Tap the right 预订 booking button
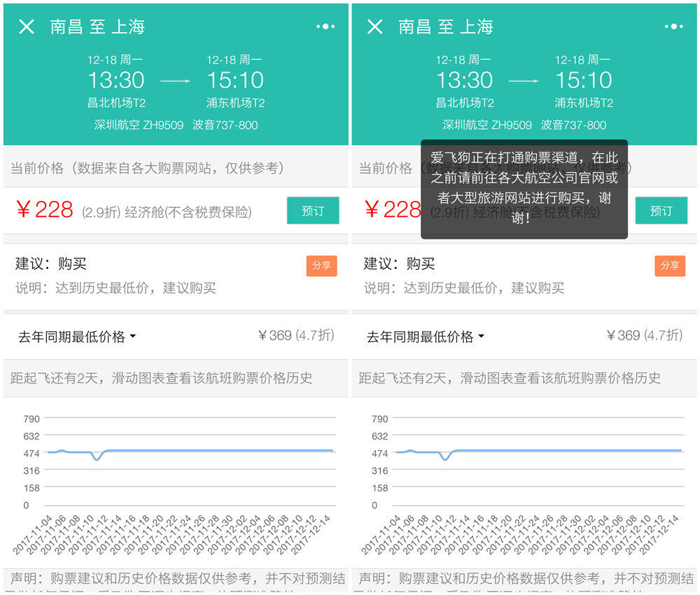Viewport: 700px width, 595px height. pyautogui.click(x=661, y=210)
